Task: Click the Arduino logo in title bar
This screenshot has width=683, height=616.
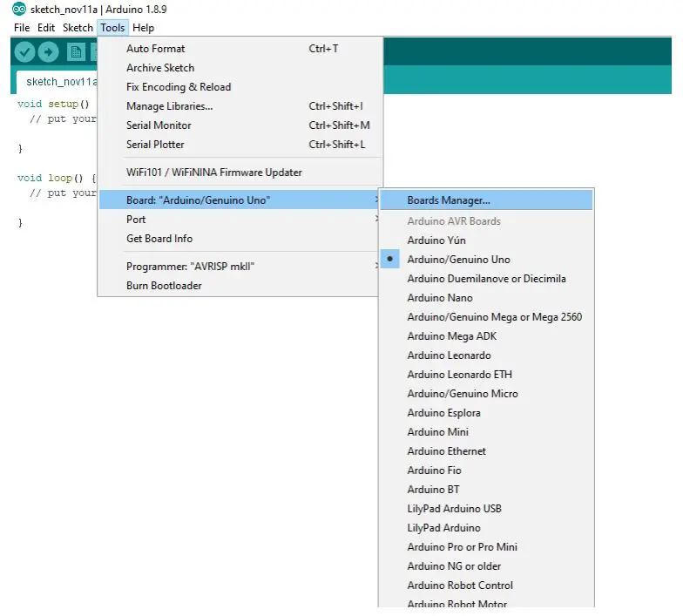Action: [x=18, y=10]
